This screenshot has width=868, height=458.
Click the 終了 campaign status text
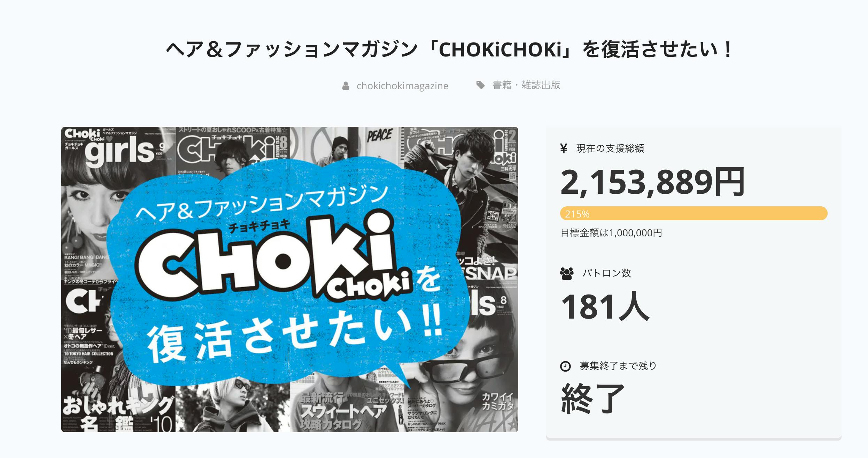[592, 398]
